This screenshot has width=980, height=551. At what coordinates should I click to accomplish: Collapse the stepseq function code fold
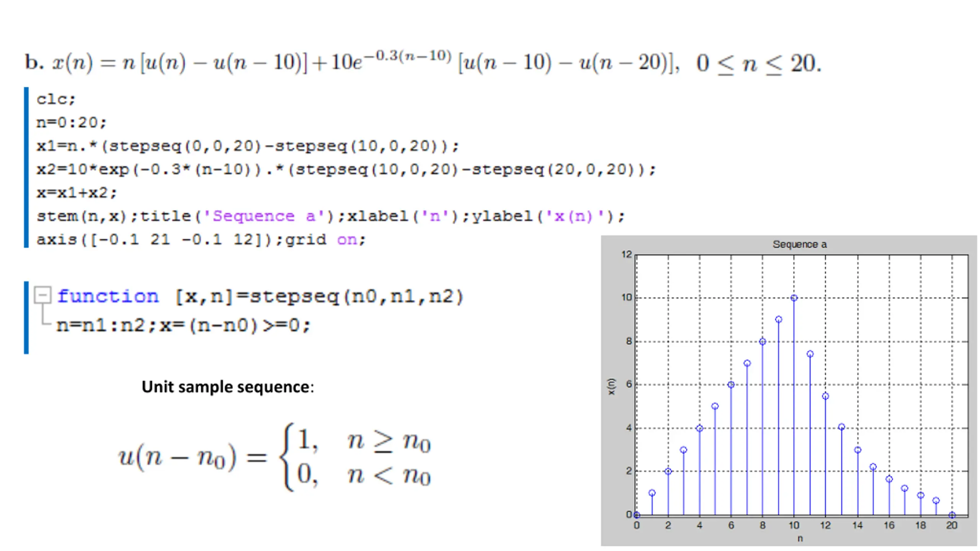42,295
